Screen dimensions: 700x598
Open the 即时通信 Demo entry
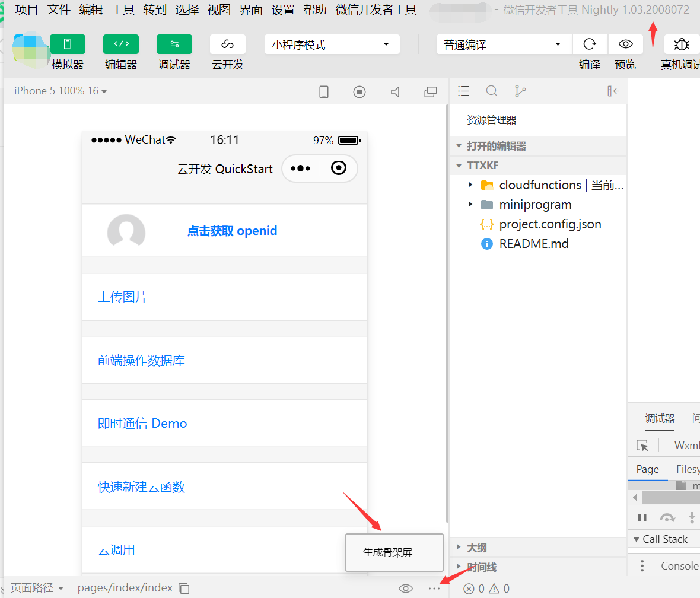225,424
